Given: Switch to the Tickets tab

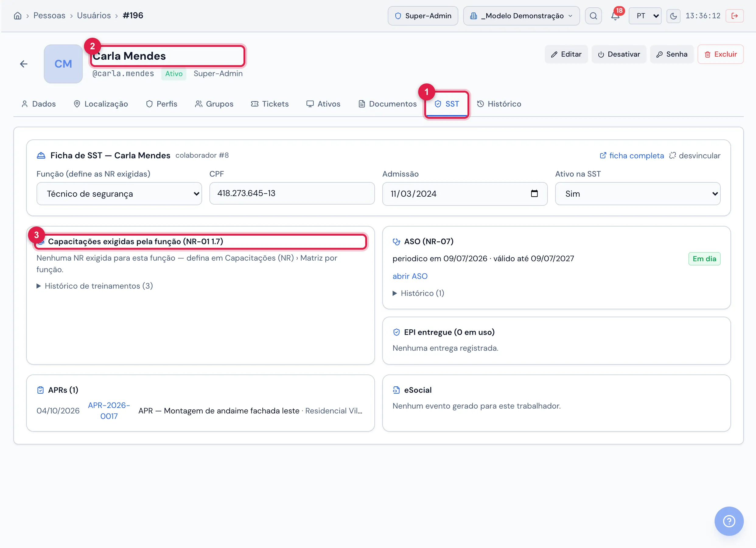Looking at the screenshot, I should [270, 104].
